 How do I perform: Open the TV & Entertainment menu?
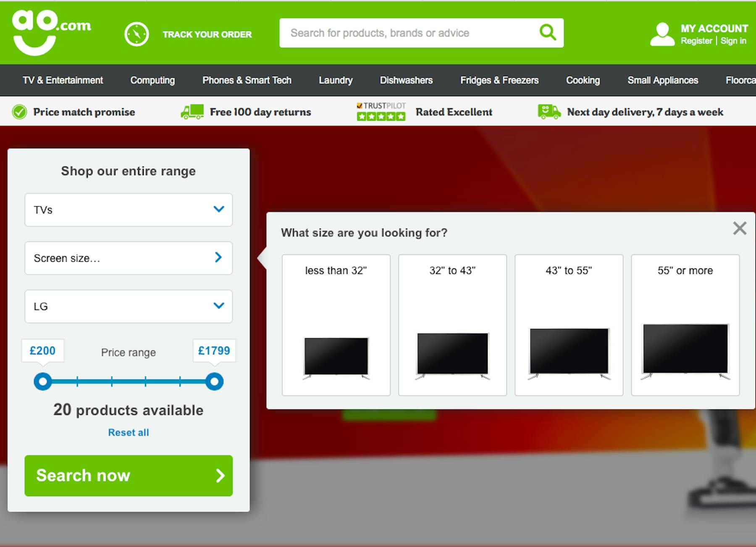pyautogui.click(x=63, y=80)
